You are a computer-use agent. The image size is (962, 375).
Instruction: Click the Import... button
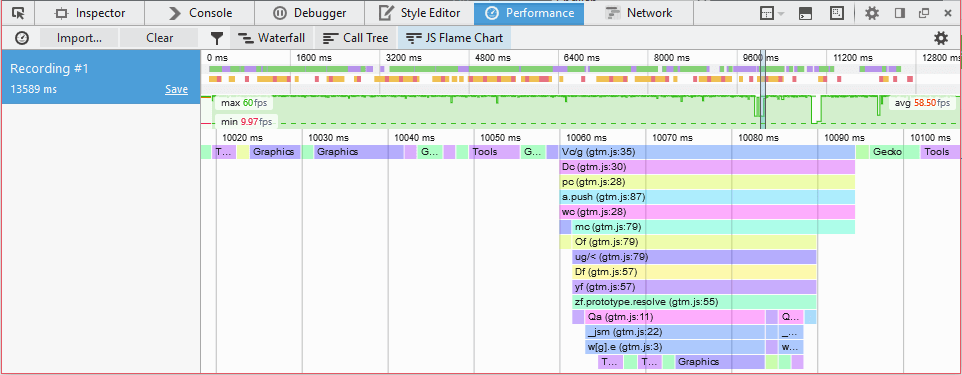click(x=79, y=38)
